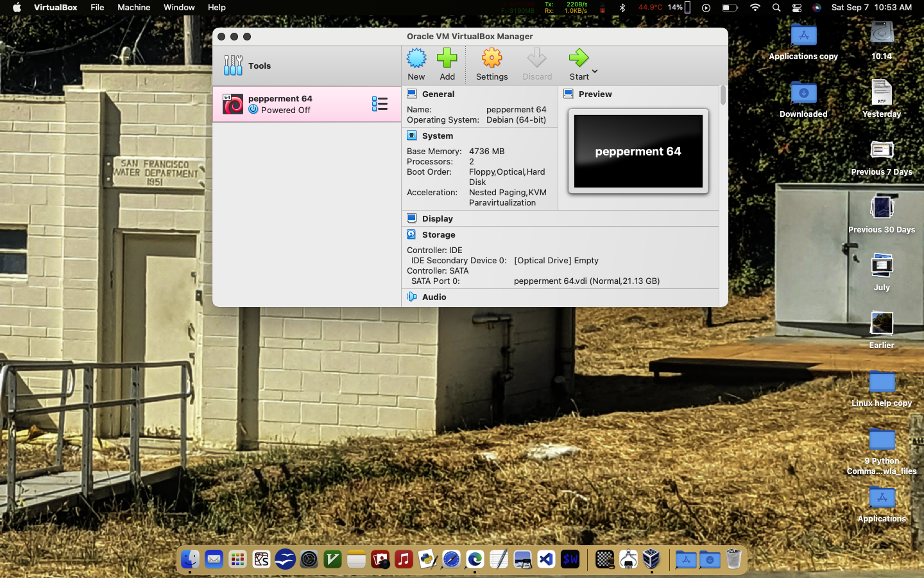Screen dimensions: 924x578
Task: Collapse the System section header
Action: [x=438, y=136]
